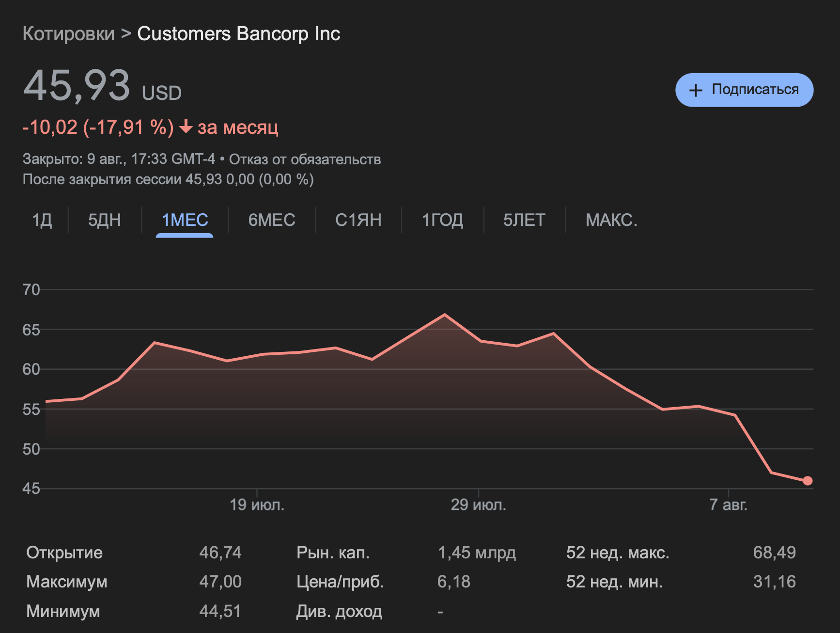Switch to the 1Д time range tab
This screenshot has width=840, height=633.
click(42, 220)
